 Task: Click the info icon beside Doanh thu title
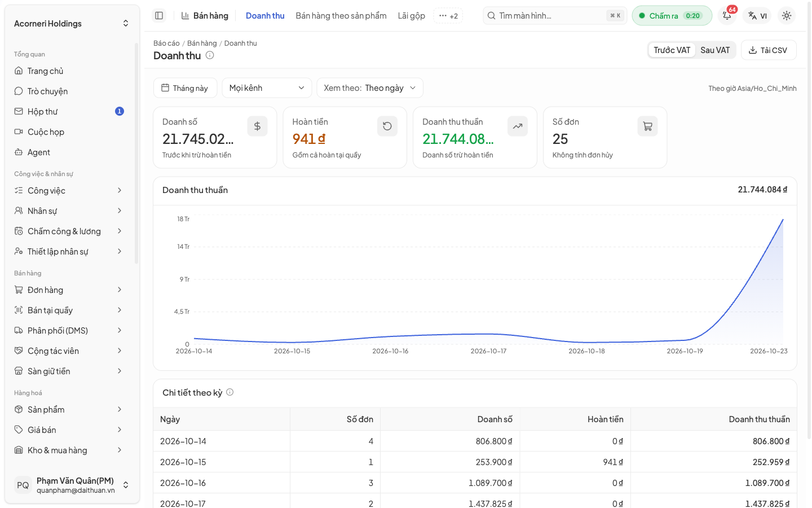point(210,55)
